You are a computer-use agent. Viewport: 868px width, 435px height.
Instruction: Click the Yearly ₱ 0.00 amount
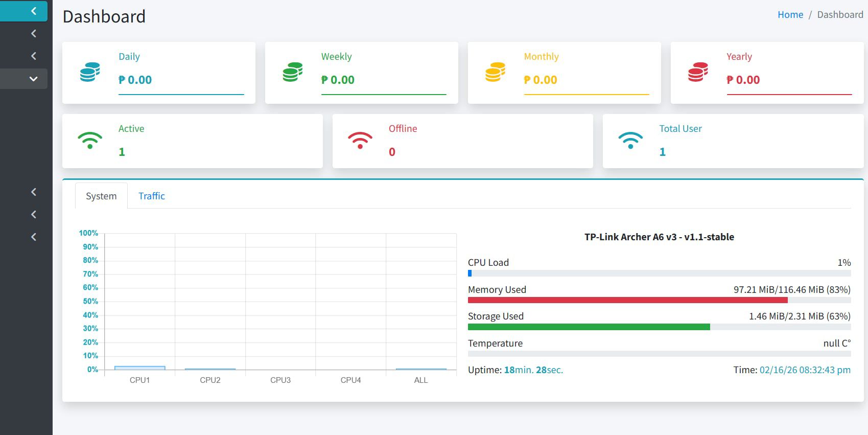tap(743, 80)
